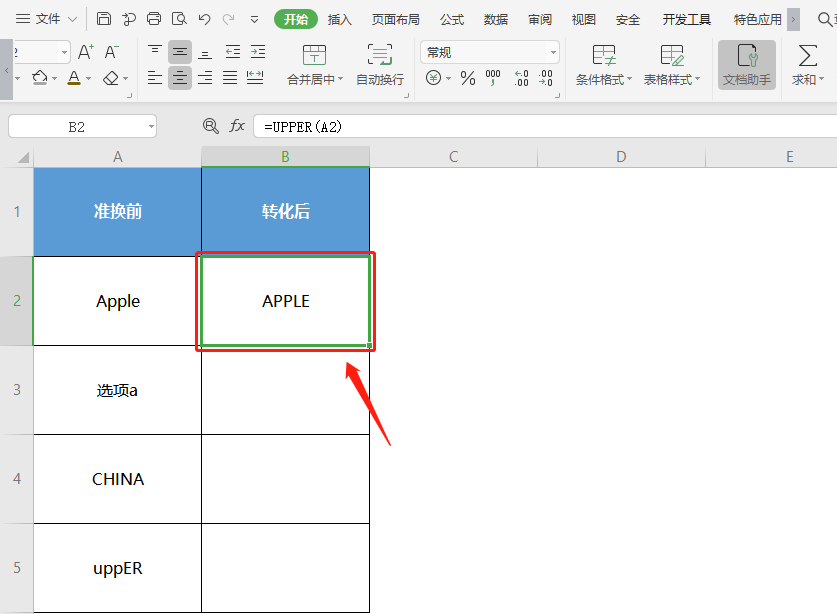The image size is (837, 614).
Task: Click Merge and Center (合并居中) button
Action: click(x=314, y=64)
